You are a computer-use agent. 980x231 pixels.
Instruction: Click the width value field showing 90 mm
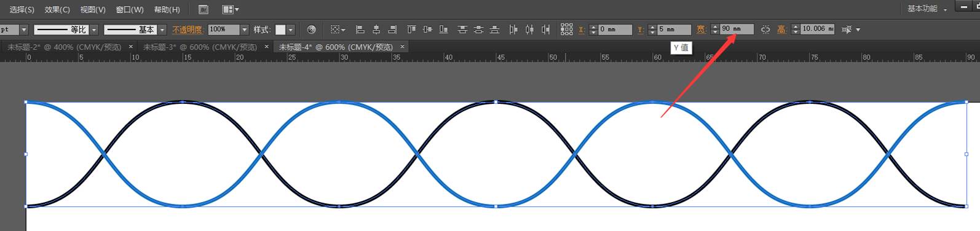[737, 29]
